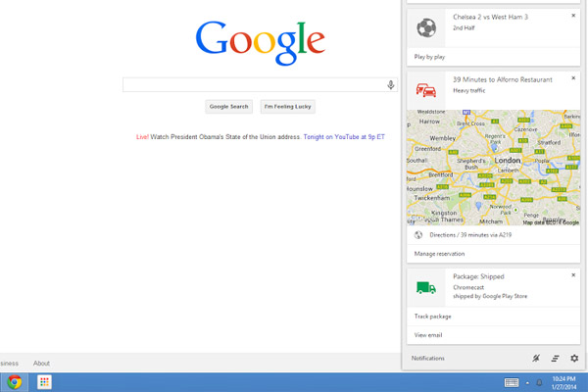Click 39 Minutes to Alforno Restaurant title
Image resolution: width=588 pixels, height=392 pixels.
[x=503, y=79]
